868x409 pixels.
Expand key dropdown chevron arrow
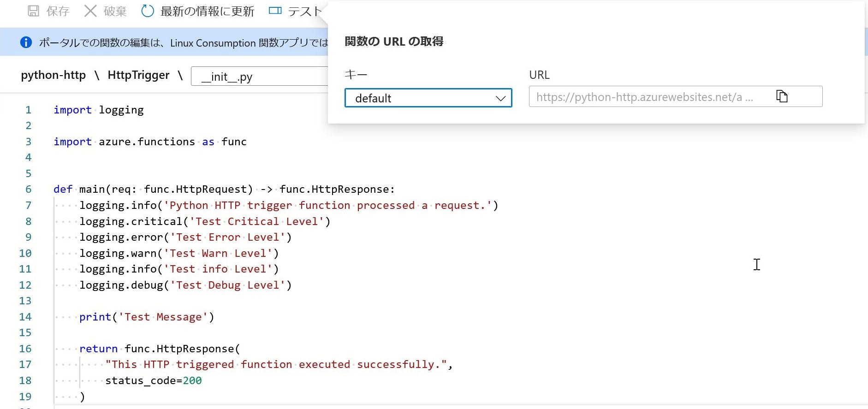click(x=500, y=98)
